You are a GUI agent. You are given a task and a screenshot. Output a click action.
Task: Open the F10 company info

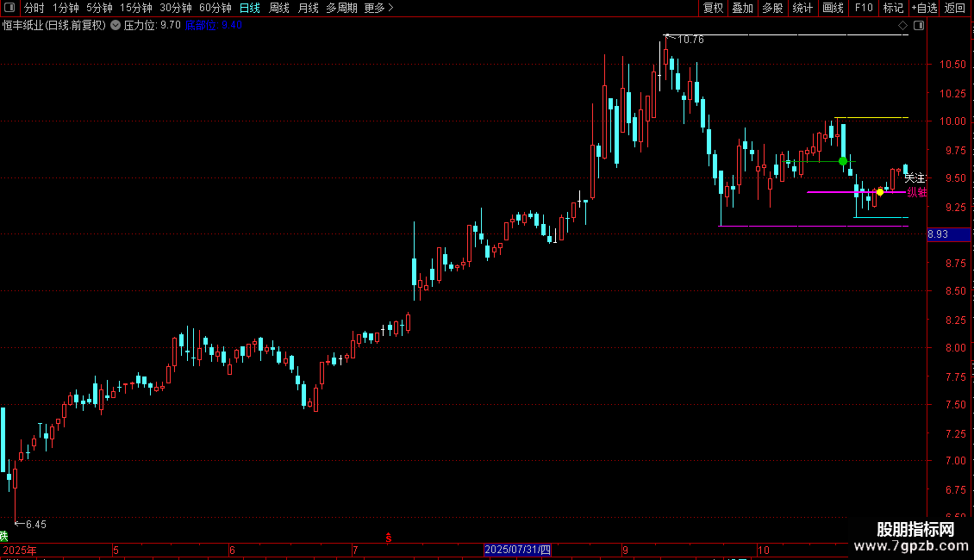pos(864,8)
